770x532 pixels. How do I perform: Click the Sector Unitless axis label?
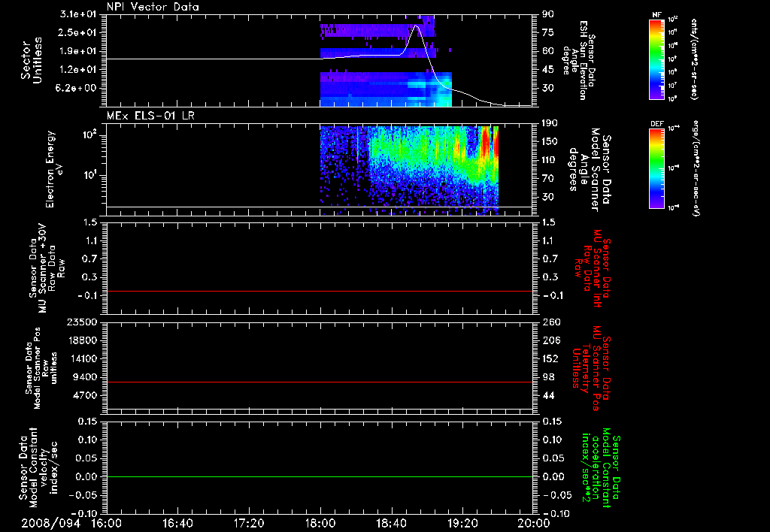click(32, 60)
